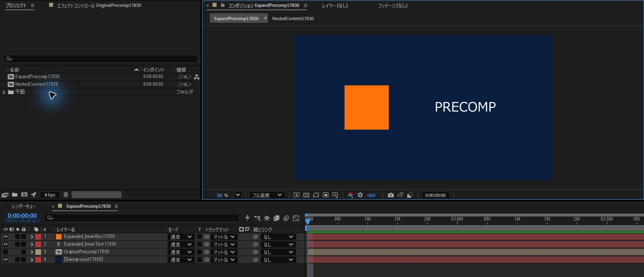Open the magnification ratio dropdown arrow
The image size is (644, 277).
[x=238, y=195]
